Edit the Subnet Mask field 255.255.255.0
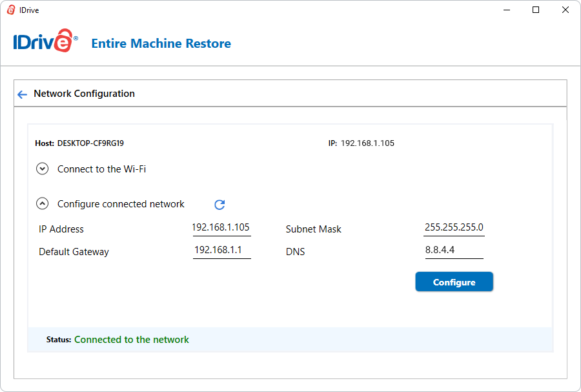The height and width of the screenshot is (392, 581). click(454, 228)
